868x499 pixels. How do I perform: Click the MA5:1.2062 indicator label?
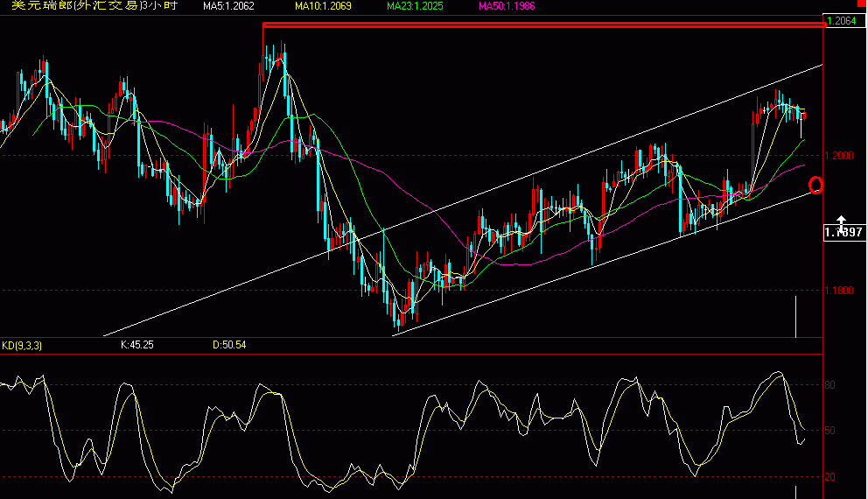pos(228,6)
